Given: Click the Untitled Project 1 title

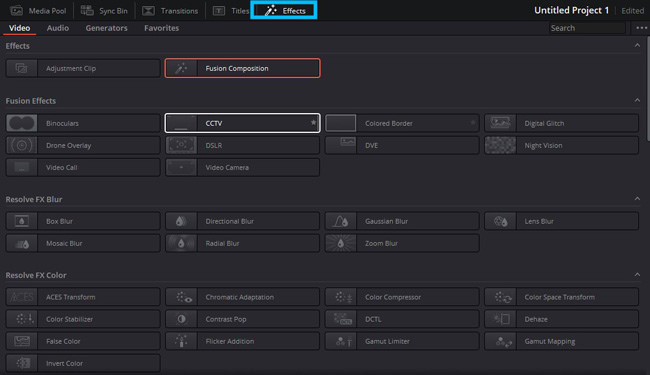Looking at the screenshot, I should 571,10.
